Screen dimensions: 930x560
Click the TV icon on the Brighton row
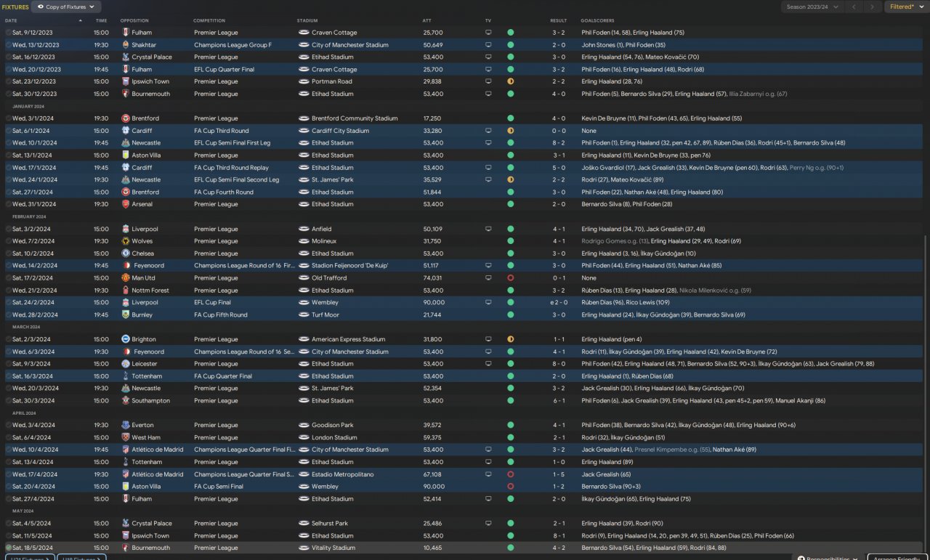488,339
